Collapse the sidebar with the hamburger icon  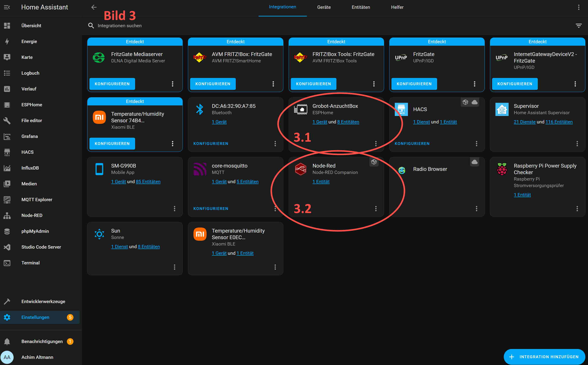[x=7, y=7]
